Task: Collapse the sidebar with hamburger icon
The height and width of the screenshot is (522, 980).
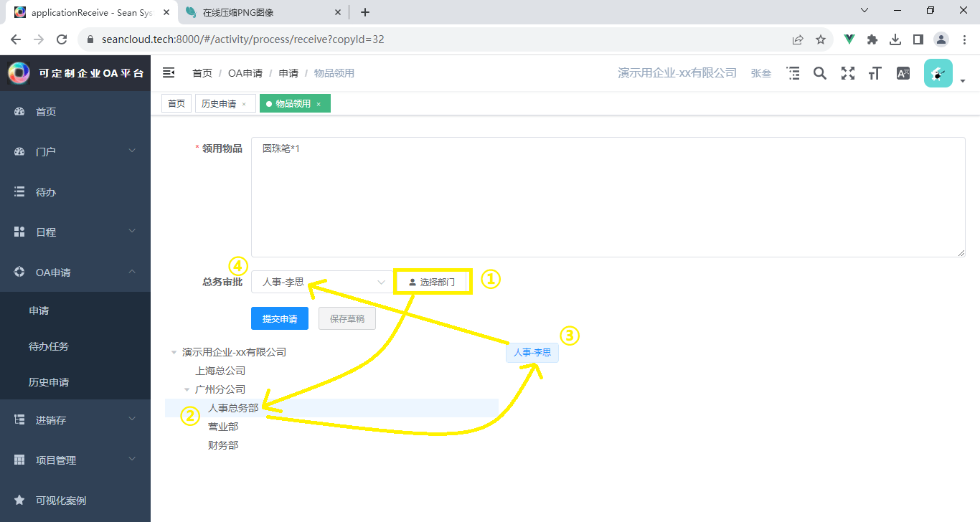Action: click(x=169, y=72)
